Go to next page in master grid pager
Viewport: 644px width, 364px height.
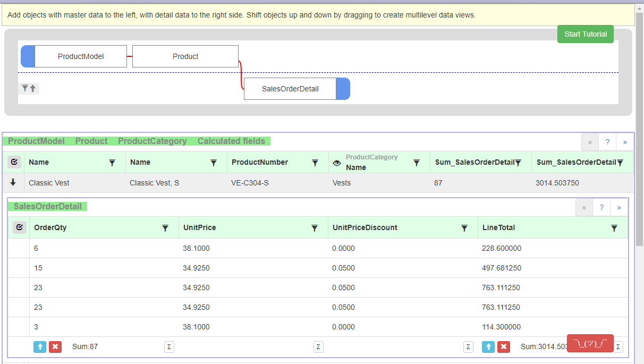pos(625,142)
